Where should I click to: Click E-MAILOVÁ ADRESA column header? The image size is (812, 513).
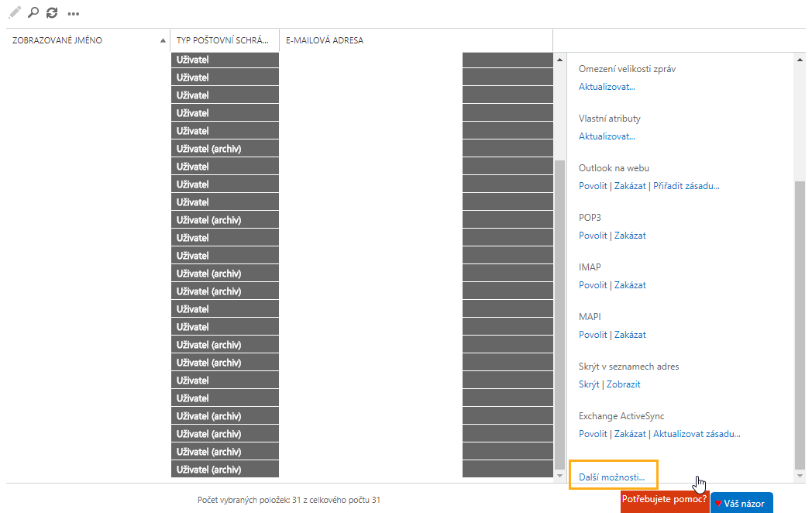point(416,40)
